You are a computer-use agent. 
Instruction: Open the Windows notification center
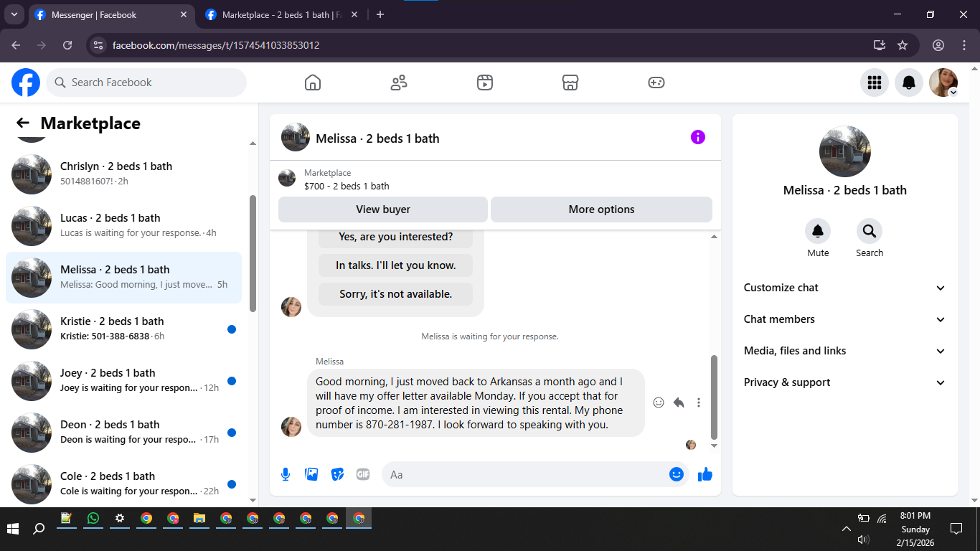point(956,529)
